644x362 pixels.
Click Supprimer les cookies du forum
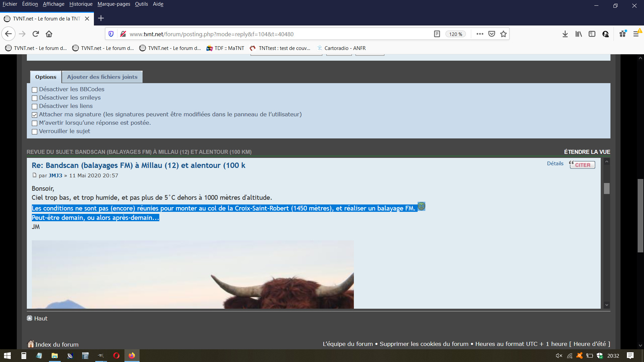[424, 344]
